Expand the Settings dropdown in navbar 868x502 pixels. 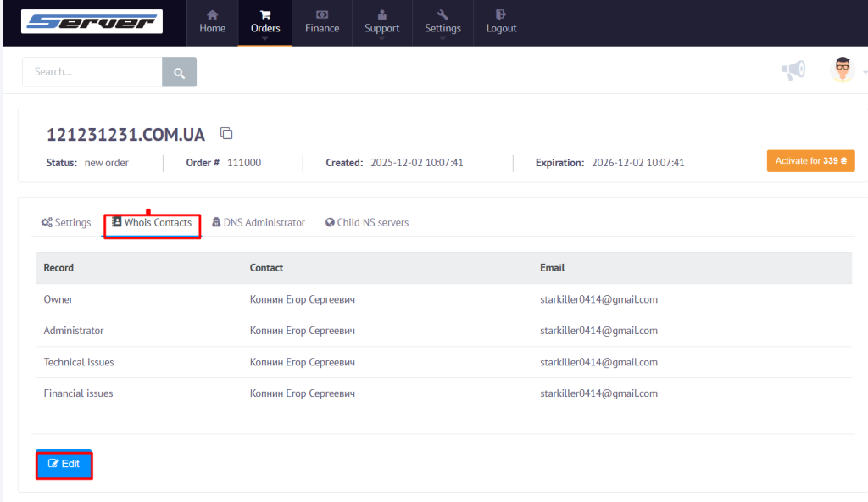tap(442, 22)
